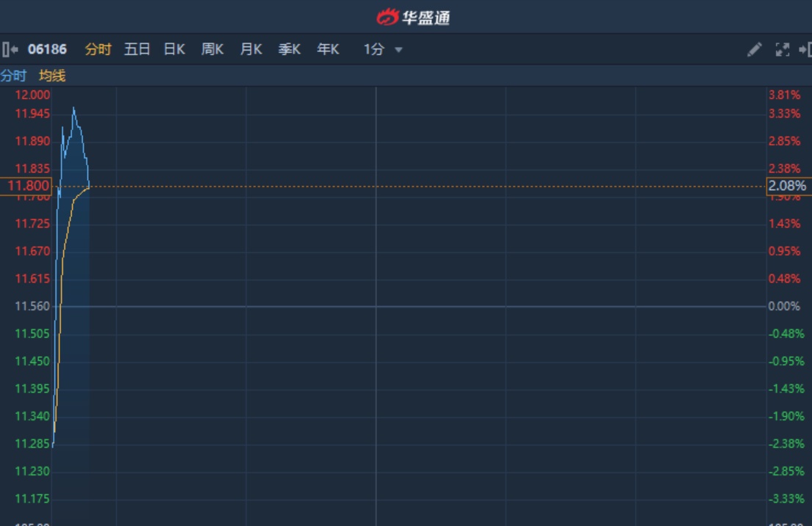Toggle the right side panel arrow icon

tap(805, 50)
